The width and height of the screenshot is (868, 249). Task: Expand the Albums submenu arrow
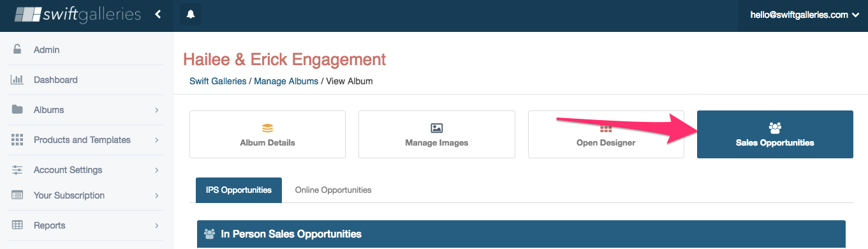[156, 110]
